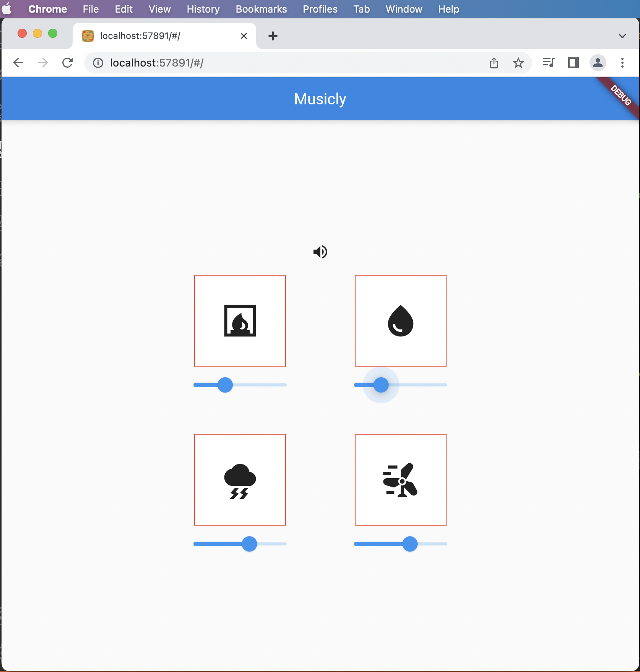Viewport: 640px width, 672px height.
Task: Bookmark this page with the star icon
Action: coord(518,63)
